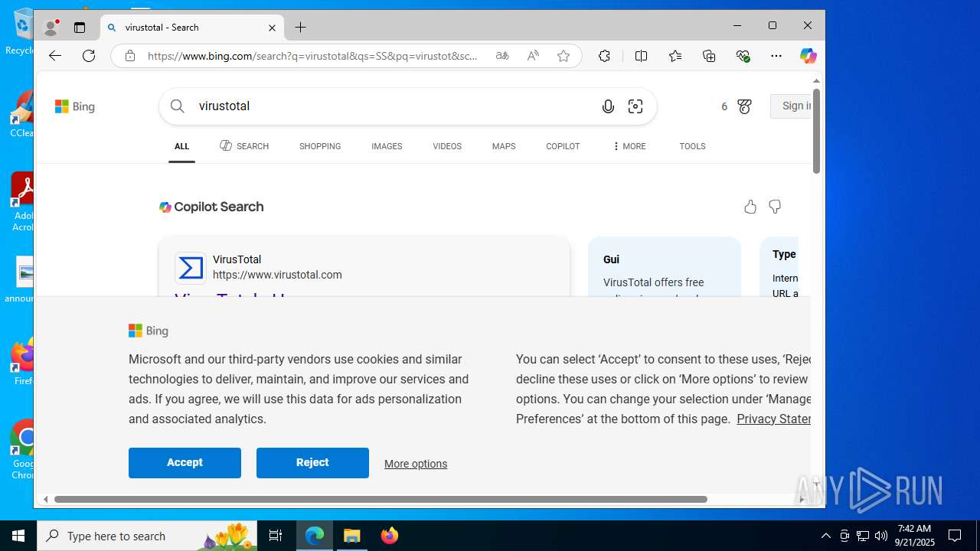
Task: Open https://www.virustotal.com link
Action: pos(277,275)
